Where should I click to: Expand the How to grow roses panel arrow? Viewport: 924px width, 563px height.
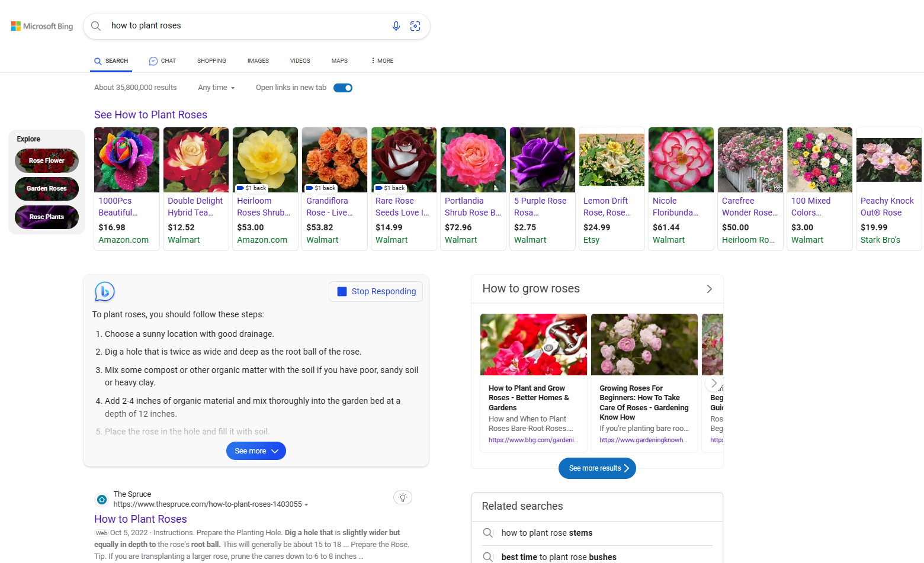709,289
